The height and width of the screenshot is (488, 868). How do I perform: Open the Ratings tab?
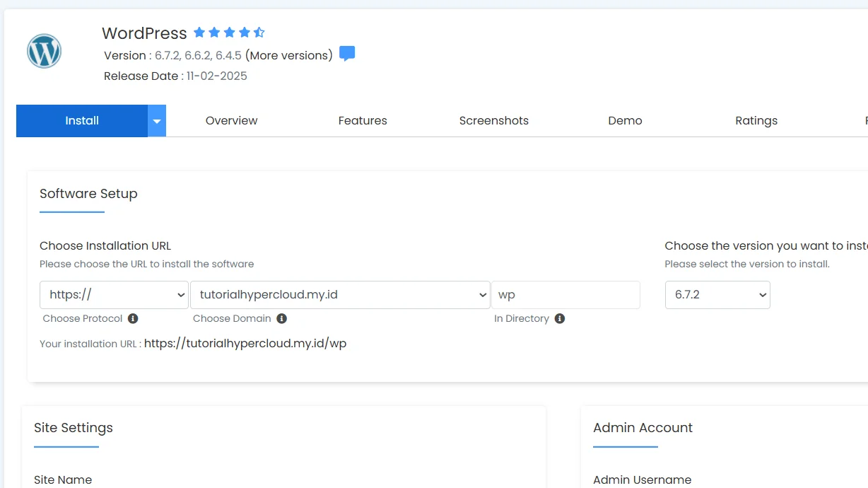(756, 121)
